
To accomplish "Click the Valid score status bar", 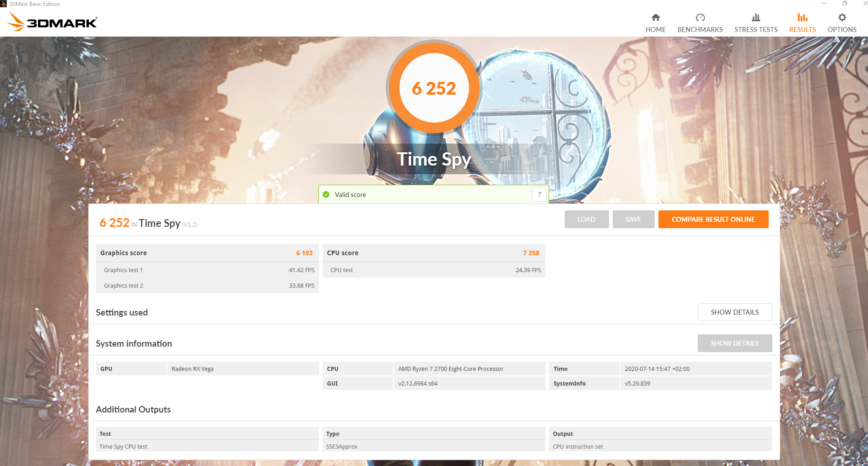I will pos(433,194).
